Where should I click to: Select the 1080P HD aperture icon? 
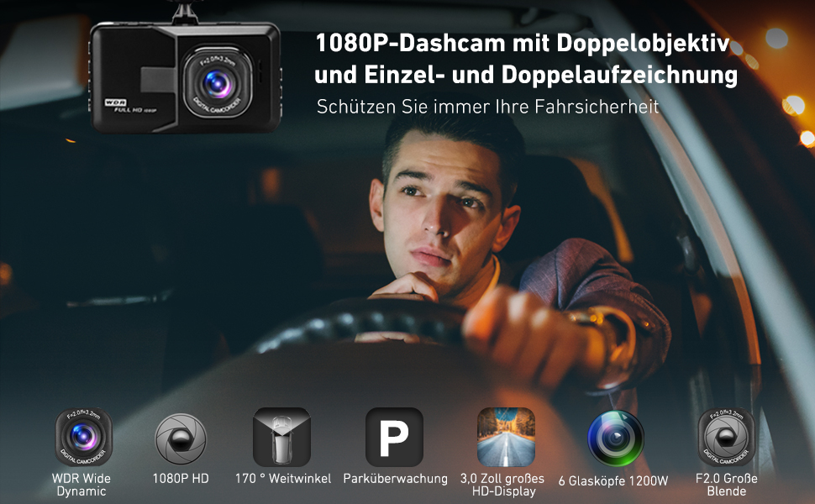coord(181,438)
